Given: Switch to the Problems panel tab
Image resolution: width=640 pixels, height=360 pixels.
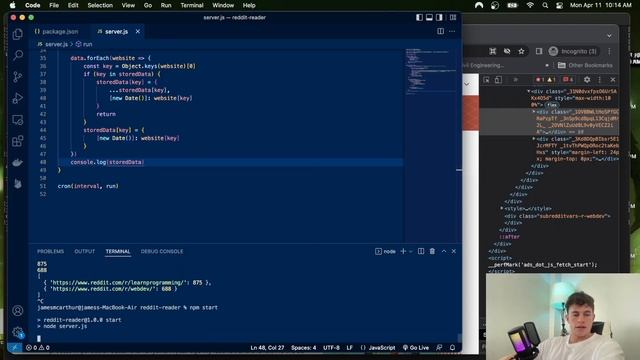Looking at the screenshot, I should tap(51, 251).
